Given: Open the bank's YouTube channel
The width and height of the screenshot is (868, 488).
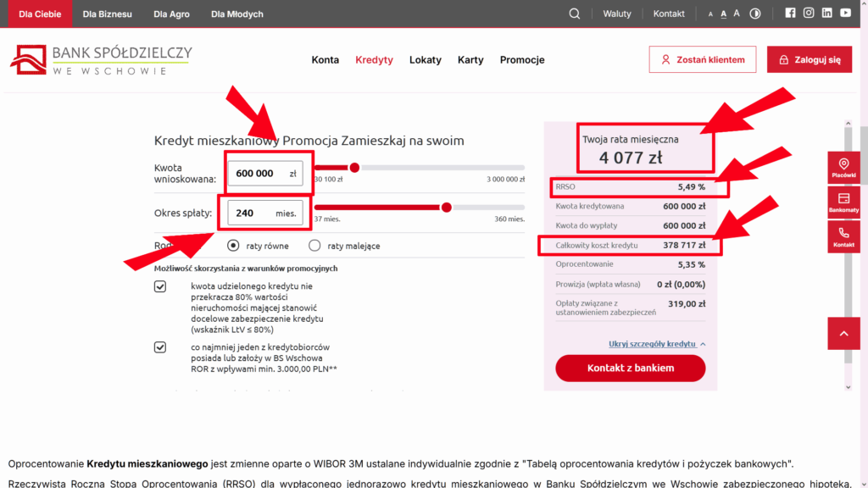Looking at the screenshot, I should point(845,13).
